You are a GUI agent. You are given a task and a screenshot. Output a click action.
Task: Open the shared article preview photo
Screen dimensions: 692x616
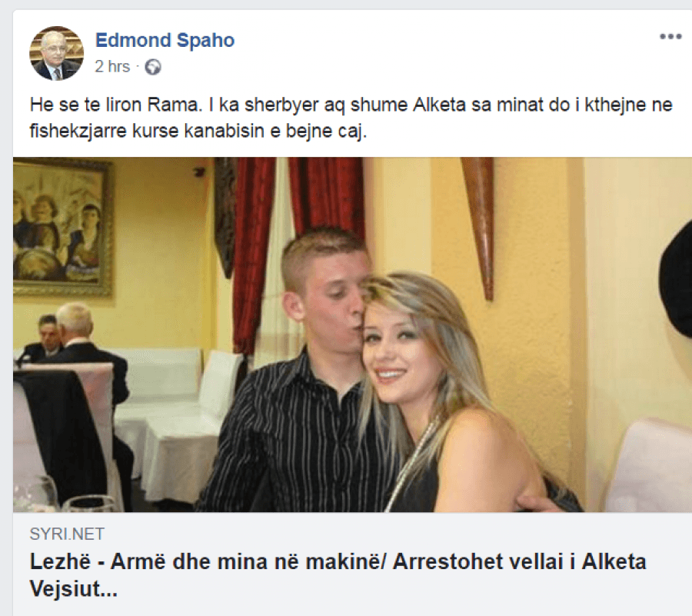(352, 335)
